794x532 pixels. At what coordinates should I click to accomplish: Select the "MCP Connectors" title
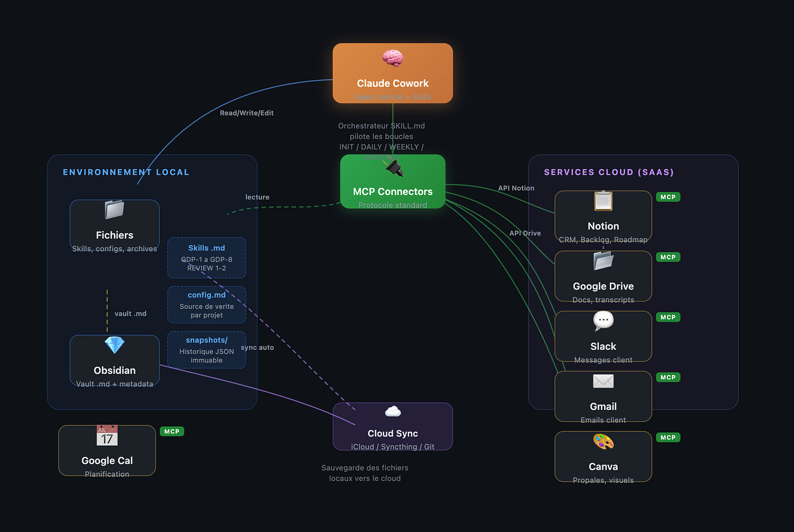(393, 192)
